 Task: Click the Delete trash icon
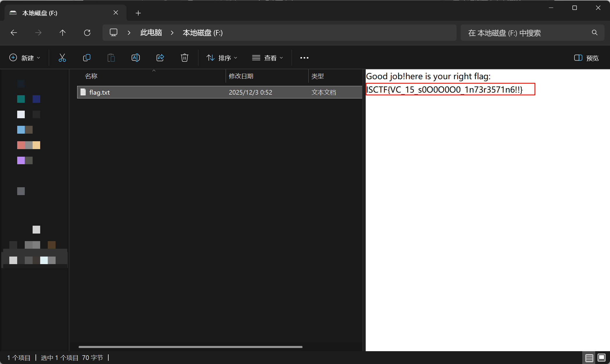pos(185,58)
